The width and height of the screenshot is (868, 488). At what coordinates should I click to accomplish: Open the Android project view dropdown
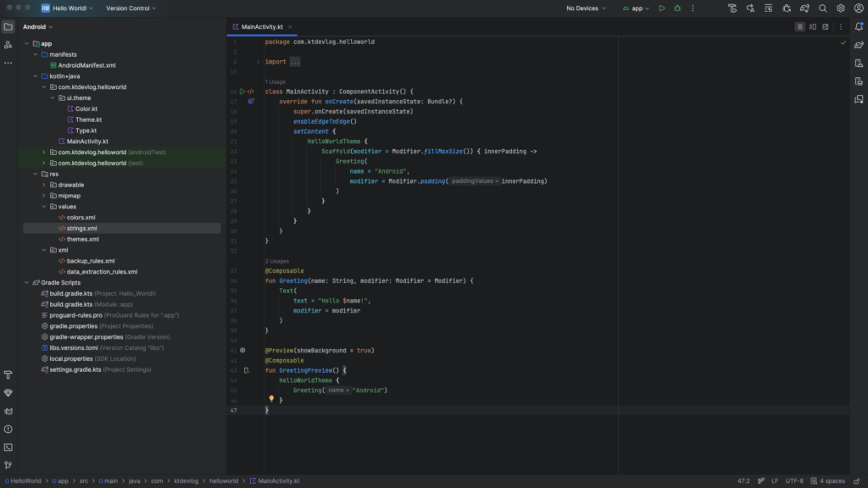click(37, 26)
